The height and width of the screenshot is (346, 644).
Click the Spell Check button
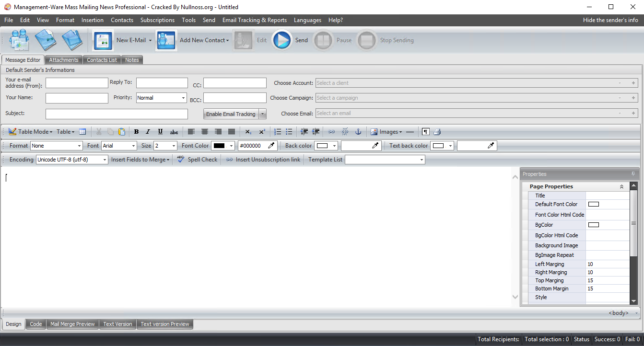pyautogui.click(x=197, y=160)
